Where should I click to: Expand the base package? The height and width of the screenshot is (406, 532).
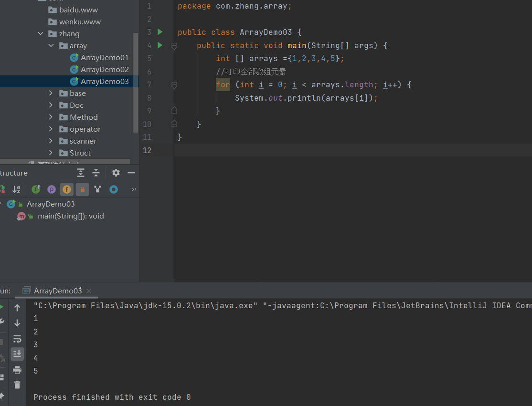tap(51, 93)
